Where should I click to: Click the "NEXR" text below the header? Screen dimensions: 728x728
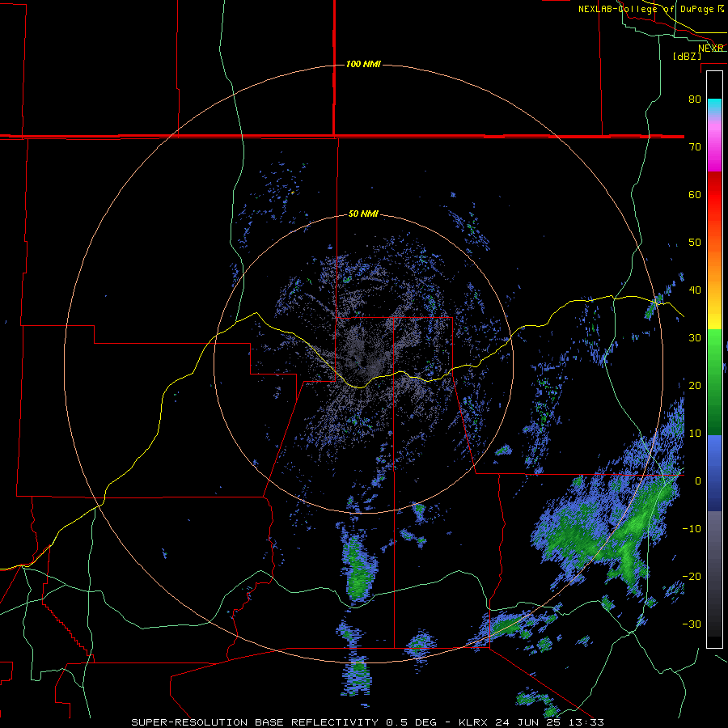click(711, 48)
